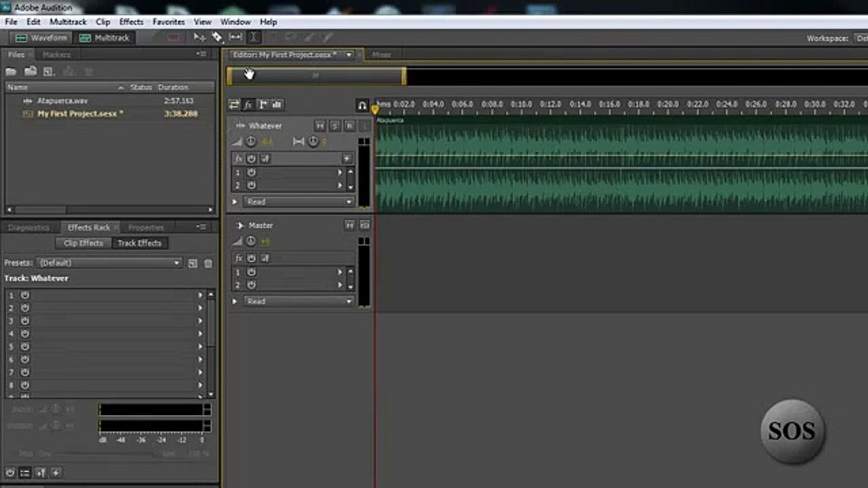Show the EQ track view
The height and width of the screenshot is (488, 868).
click(277, 104)
